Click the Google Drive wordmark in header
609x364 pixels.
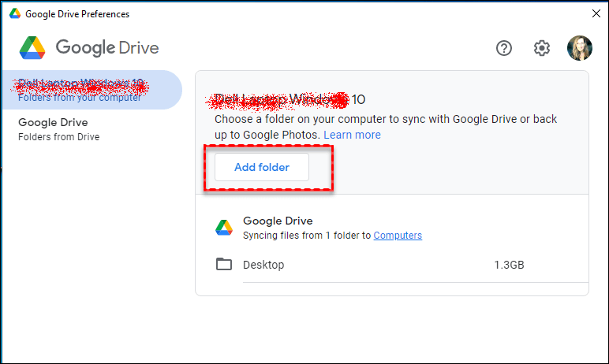tap(106, 48)
